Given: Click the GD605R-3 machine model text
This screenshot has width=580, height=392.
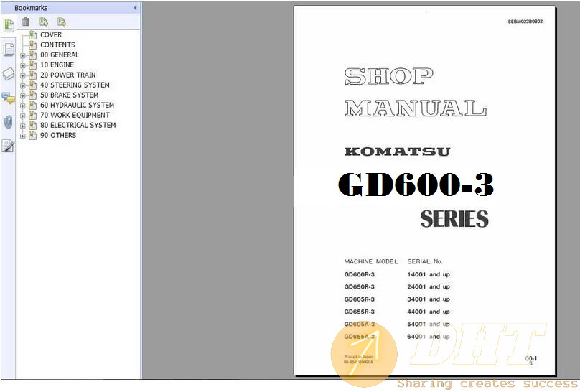Looking at the screenshot, I should click(x=359, y=299).
